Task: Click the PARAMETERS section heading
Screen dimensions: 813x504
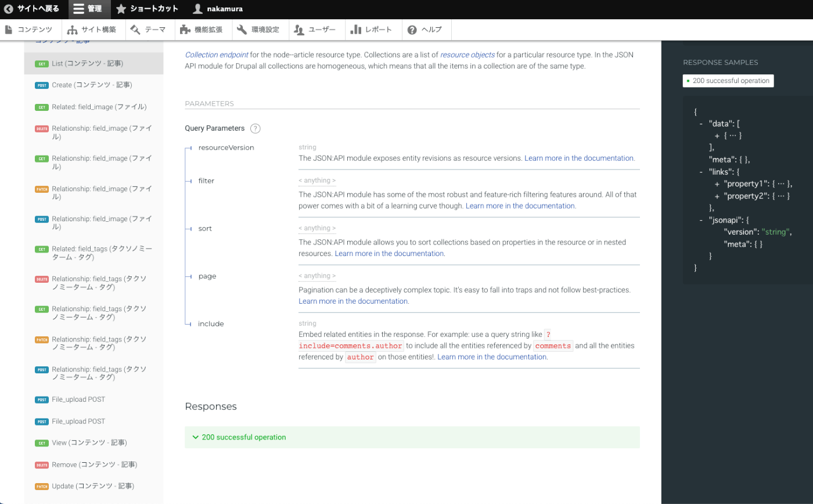Action: [x=209, y=103]
